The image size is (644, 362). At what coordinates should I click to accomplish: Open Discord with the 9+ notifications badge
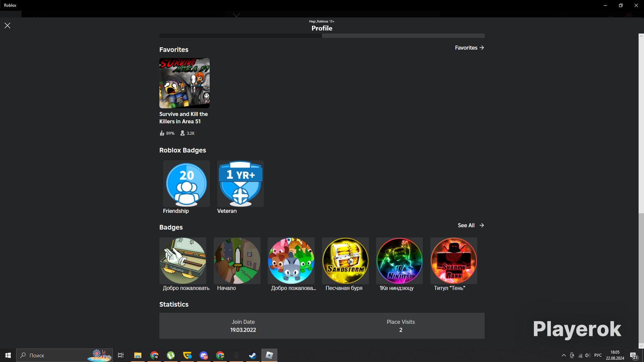(204, 355)
